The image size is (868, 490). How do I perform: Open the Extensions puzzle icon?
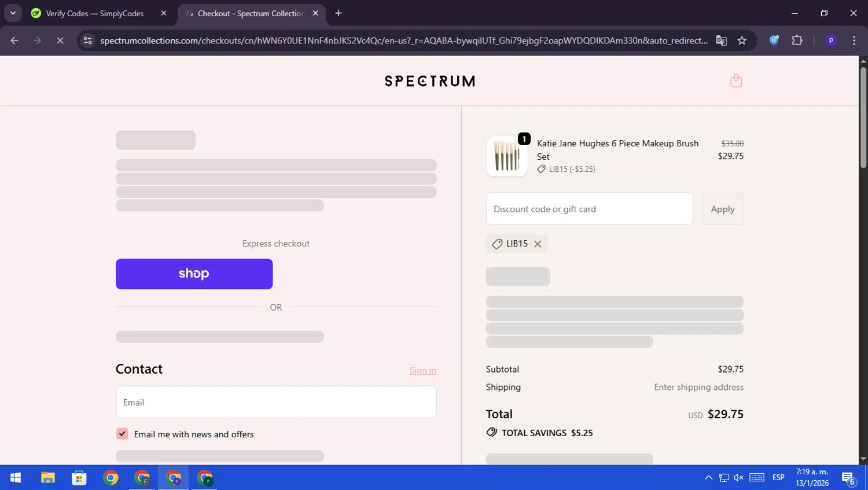pyautogui.click(x=797, y=40)
